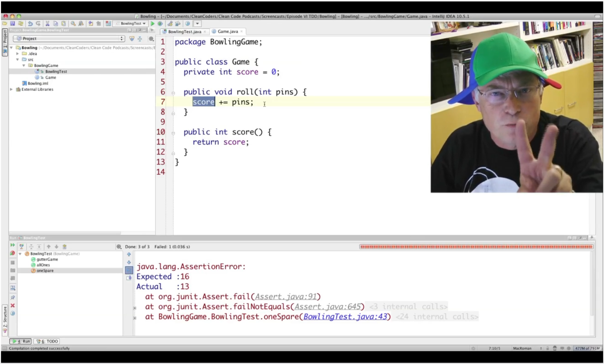604x364 pixels.
Task: Open a project using the folder icon
Action: [5, 24]
